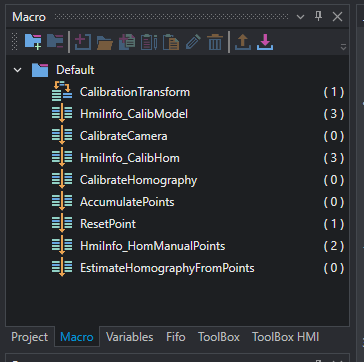Image resolution: width=364 pixels, height=362 pixels.
Task: Click the (0) count beside AccumulatePoints
Action: click(334, 202)
